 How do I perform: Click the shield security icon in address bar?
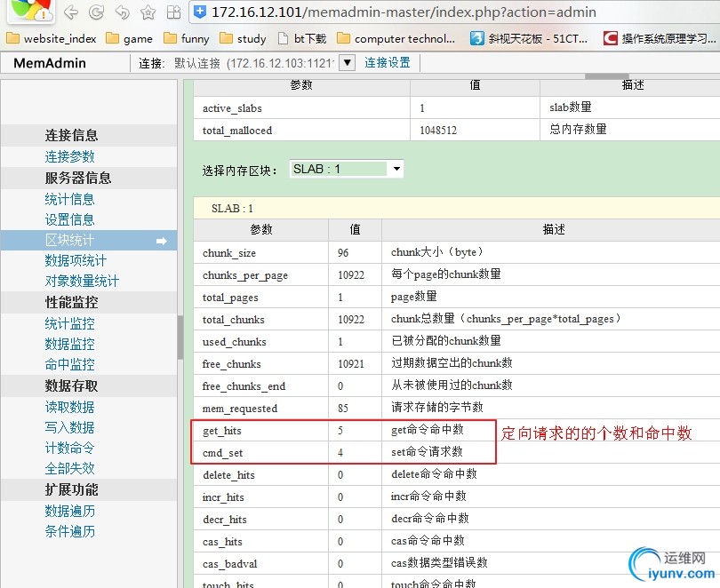point(200,12)
